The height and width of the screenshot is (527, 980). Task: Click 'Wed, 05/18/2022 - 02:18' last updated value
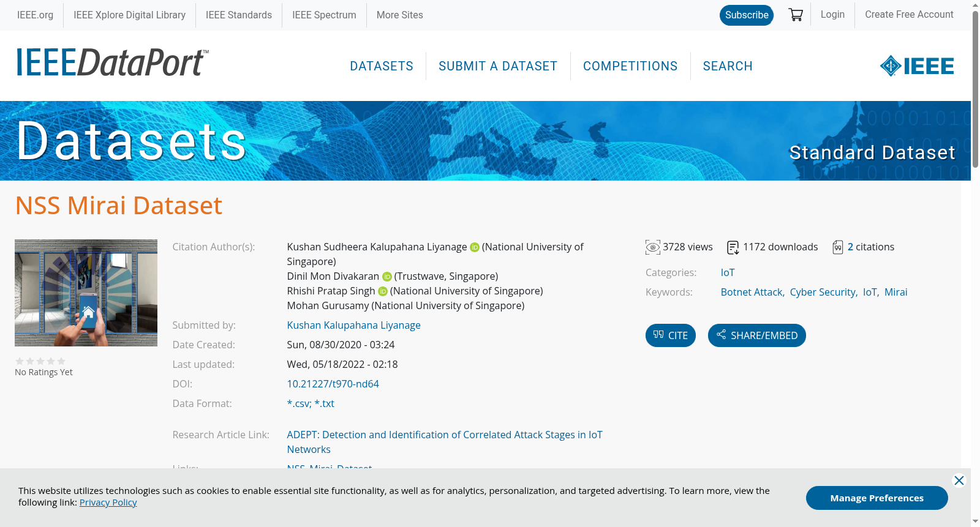coord(342,364)
